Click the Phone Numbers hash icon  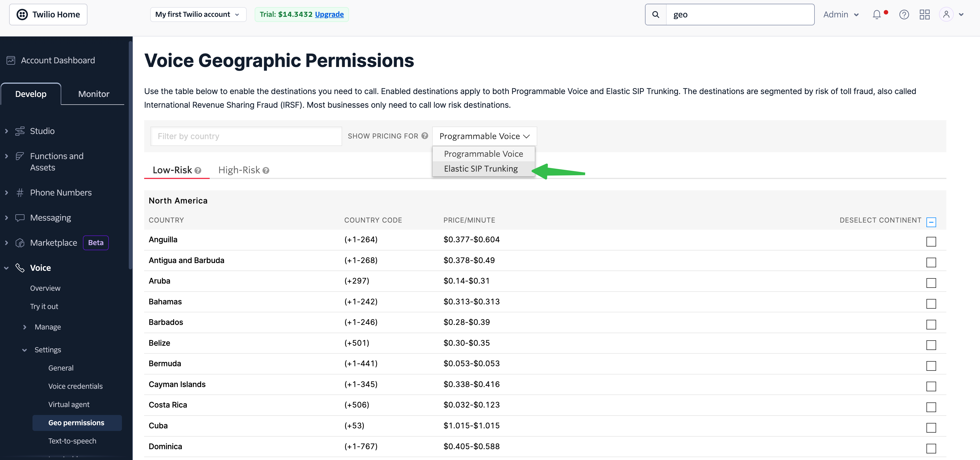[x=20, y=193]
